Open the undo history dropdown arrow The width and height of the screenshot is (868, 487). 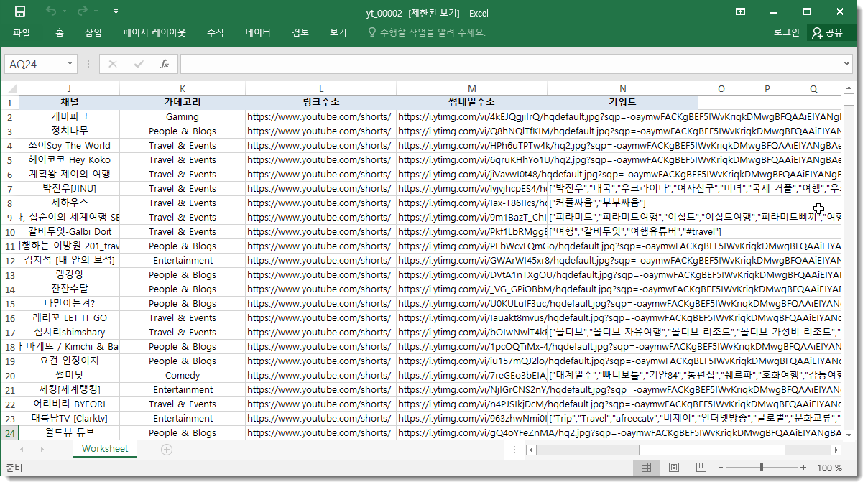[64, 12]
